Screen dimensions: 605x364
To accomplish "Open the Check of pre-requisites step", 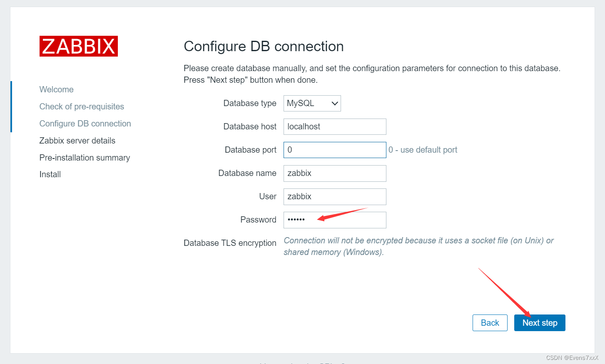I will tap(82, 106).
